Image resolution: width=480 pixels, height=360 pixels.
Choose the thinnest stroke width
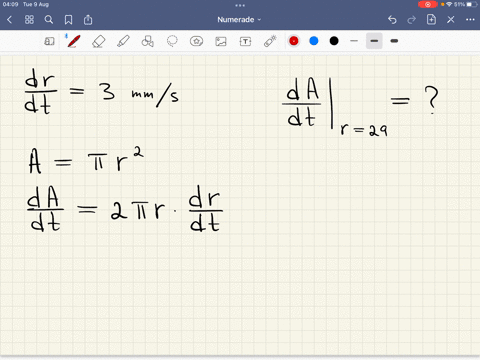354,41
